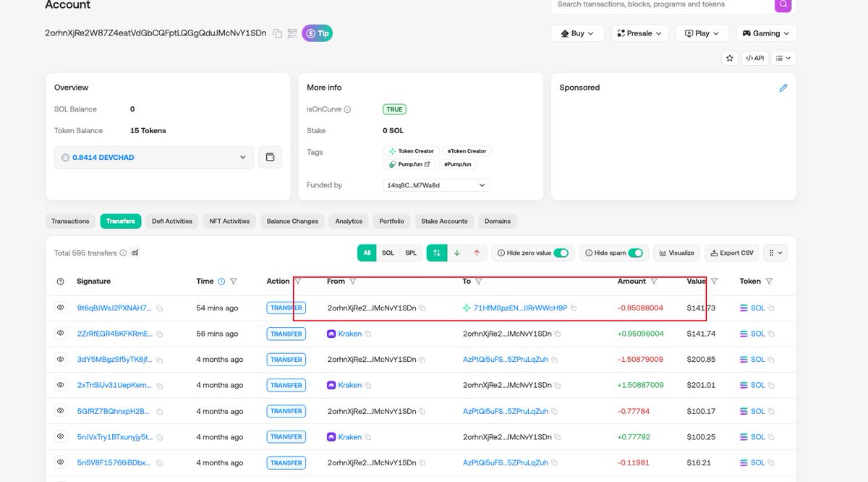Expand the 0.8414 DEVCHAD token dropdown
This screenshot has width=868, height=482.
(154, 157)
